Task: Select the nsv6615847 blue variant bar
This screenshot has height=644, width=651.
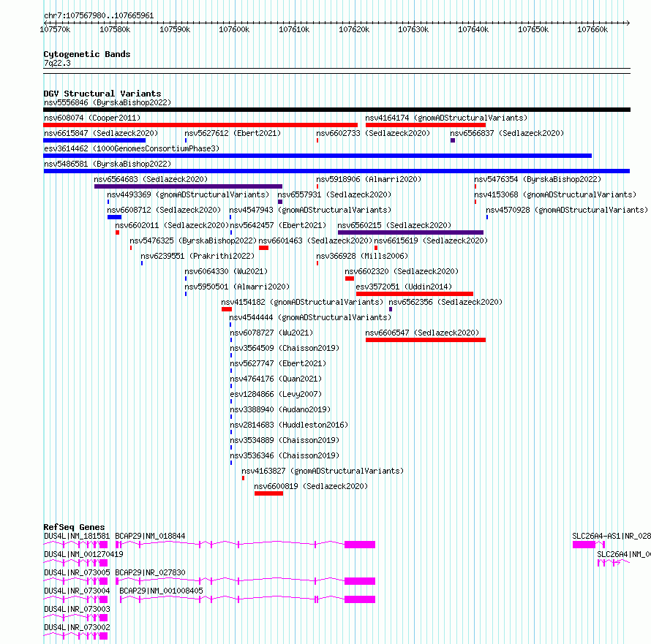Action: click(94, 140)
